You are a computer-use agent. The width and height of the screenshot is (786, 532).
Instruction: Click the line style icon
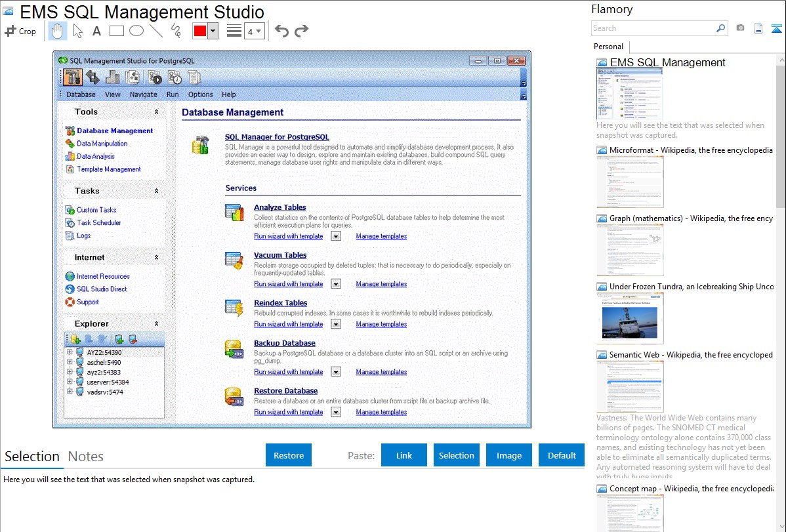(234, 31)
